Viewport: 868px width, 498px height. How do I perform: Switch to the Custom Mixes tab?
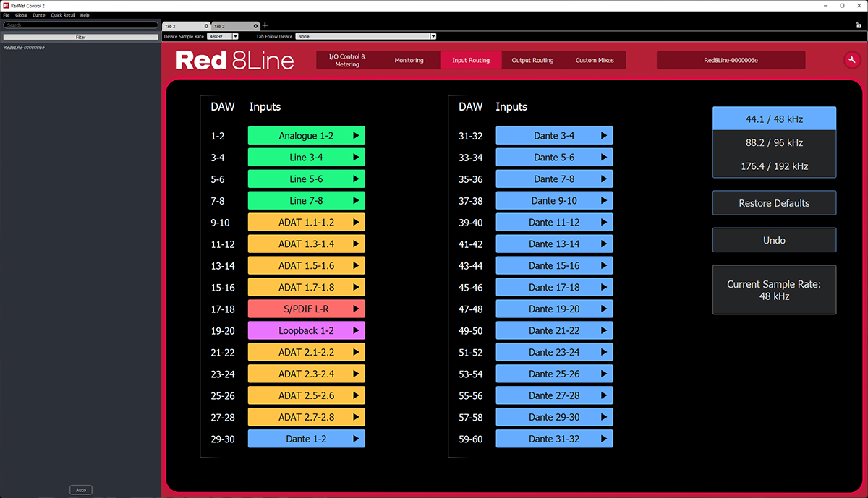[x=595, y=60]
